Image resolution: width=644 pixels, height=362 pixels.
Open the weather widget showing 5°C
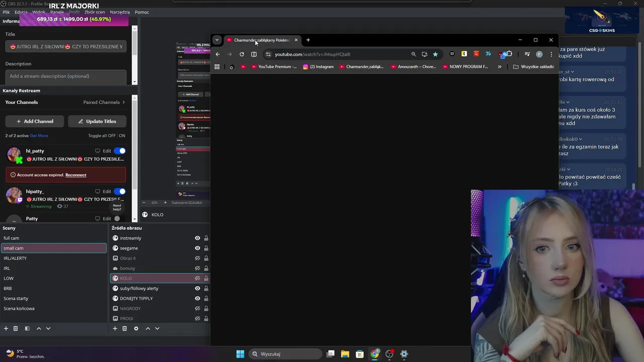click(25, 354)
